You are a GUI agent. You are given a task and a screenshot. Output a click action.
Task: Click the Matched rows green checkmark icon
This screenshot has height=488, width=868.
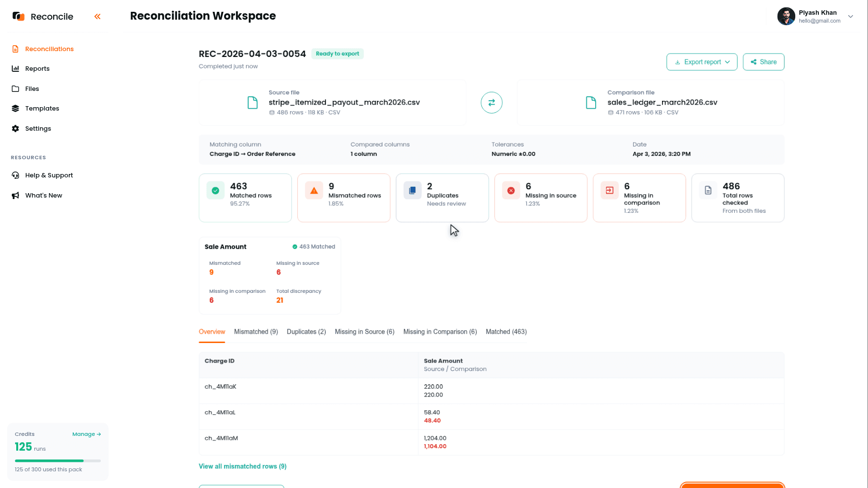[215, 190]
